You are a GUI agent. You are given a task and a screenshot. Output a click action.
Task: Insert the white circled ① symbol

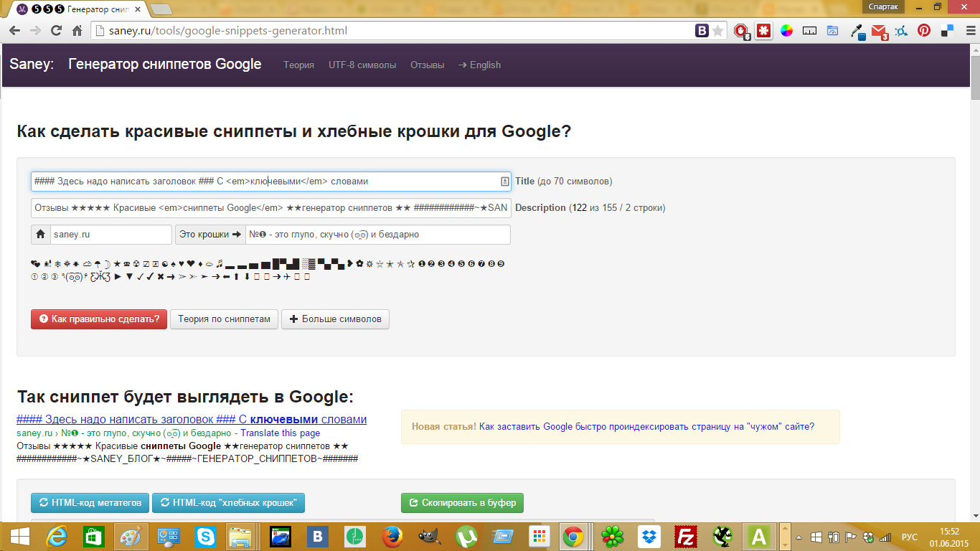click(34, 276)
